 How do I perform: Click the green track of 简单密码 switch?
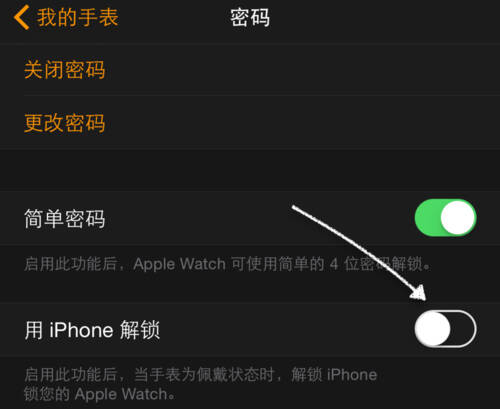click(427, 218)
